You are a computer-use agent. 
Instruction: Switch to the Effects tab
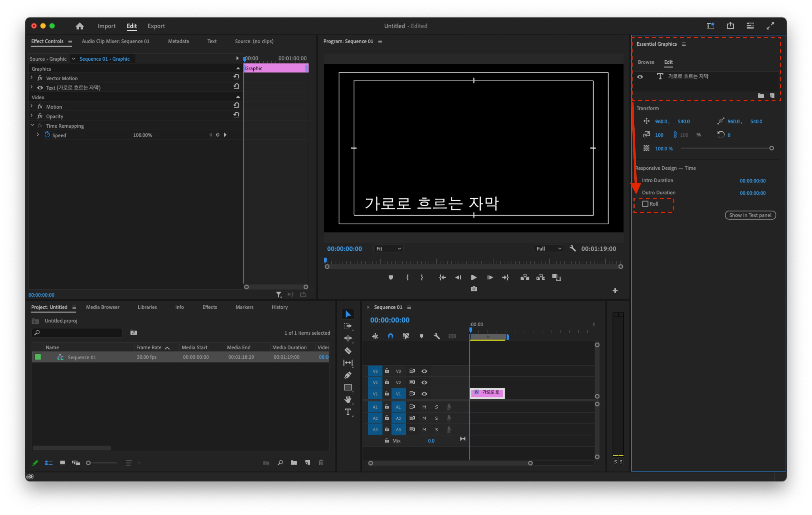(x=209, y=307)
